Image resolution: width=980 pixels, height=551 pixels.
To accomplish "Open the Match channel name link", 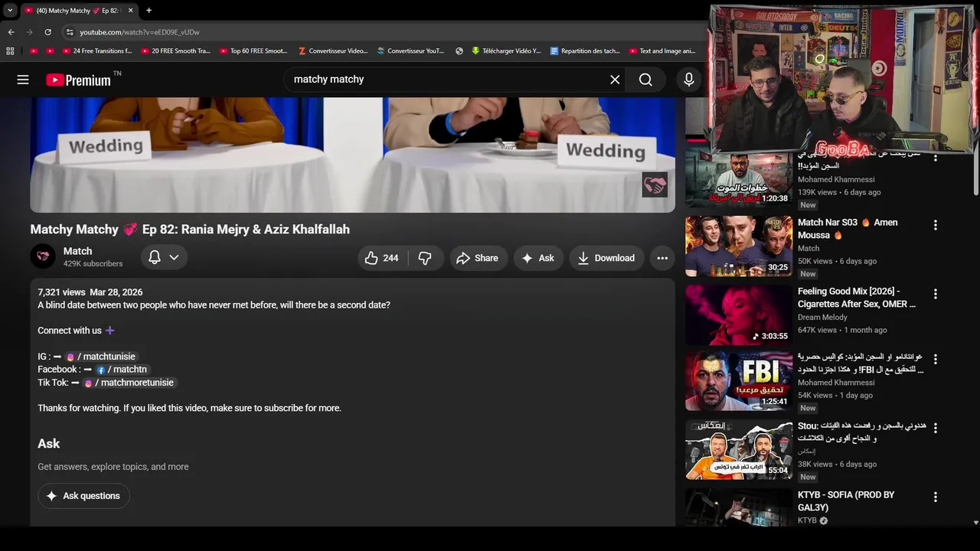I will coord(77,251).
